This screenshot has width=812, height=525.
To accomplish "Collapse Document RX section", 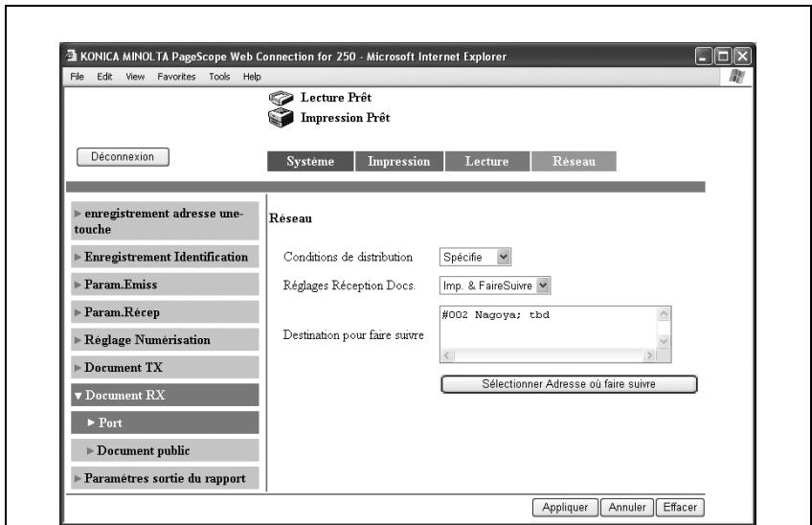I will (165, 395).
